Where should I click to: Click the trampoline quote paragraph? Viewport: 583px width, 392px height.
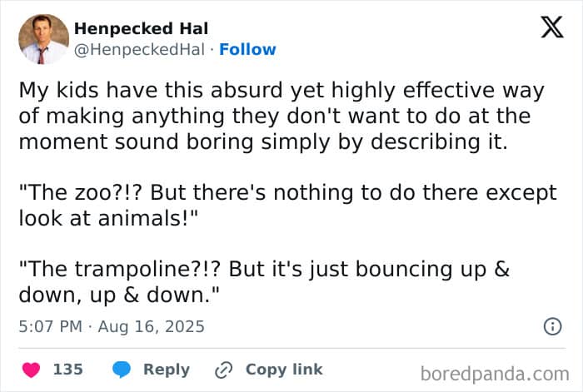[x=264, y=281]
